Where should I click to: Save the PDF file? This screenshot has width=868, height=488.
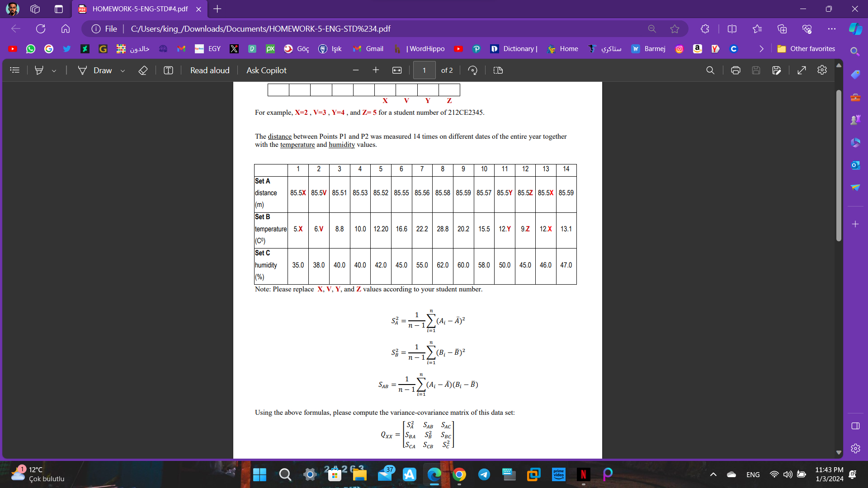pyautogui.click(x=756, y=70)
